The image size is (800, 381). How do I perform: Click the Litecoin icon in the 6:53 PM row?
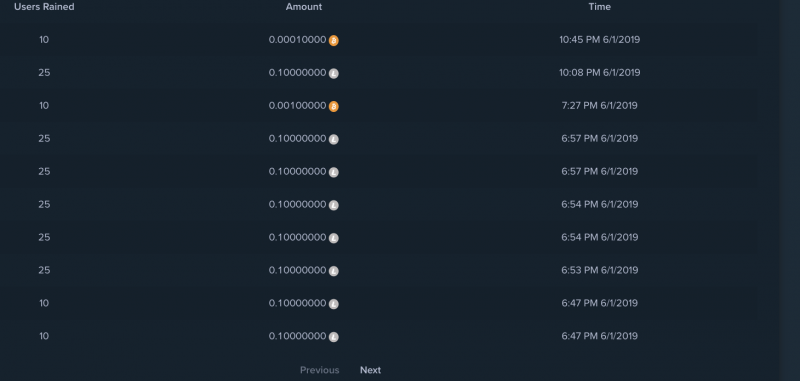pos(333,271)
